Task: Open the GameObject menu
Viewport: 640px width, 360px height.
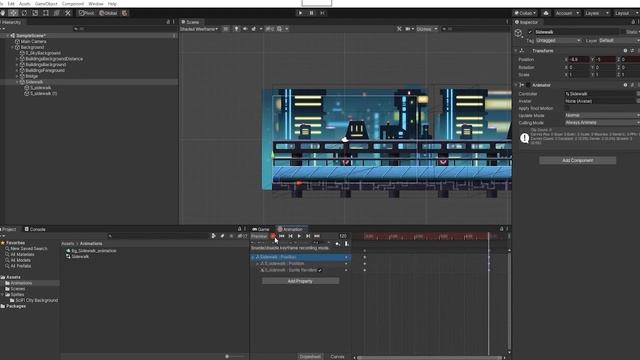Action: click(x=46, y=4)
